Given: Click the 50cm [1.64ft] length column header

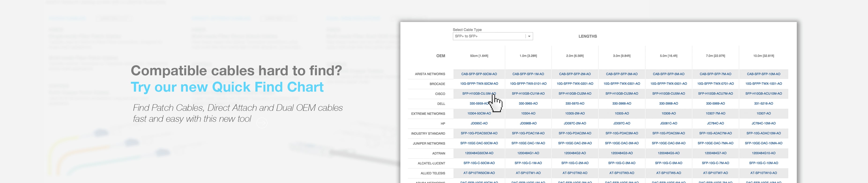Looking at the screenshot, I should click(479, 56).
